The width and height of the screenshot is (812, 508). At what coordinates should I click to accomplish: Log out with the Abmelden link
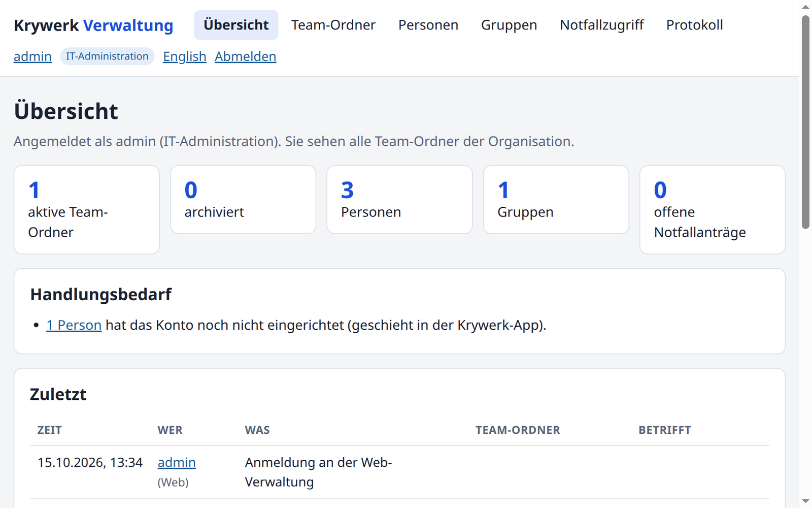(x=246, y=56)
